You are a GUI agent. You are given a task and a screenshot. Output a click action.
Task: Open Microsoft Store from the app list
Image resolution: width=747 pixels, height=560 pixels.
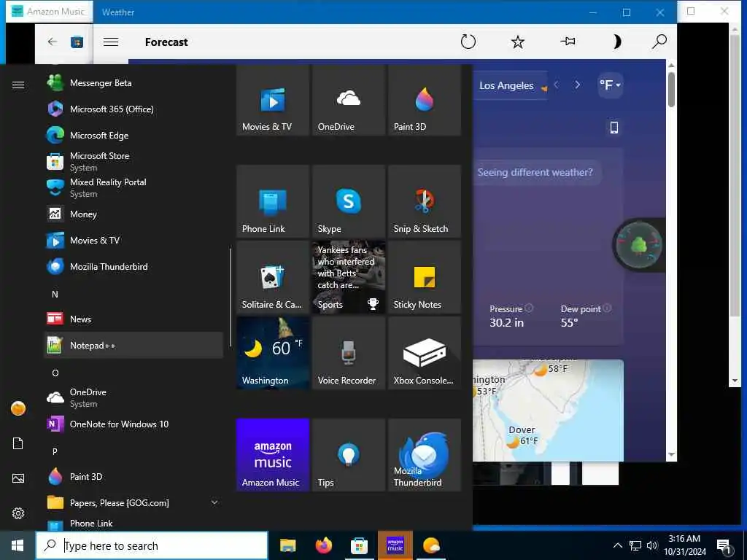(x=133, y=161)
